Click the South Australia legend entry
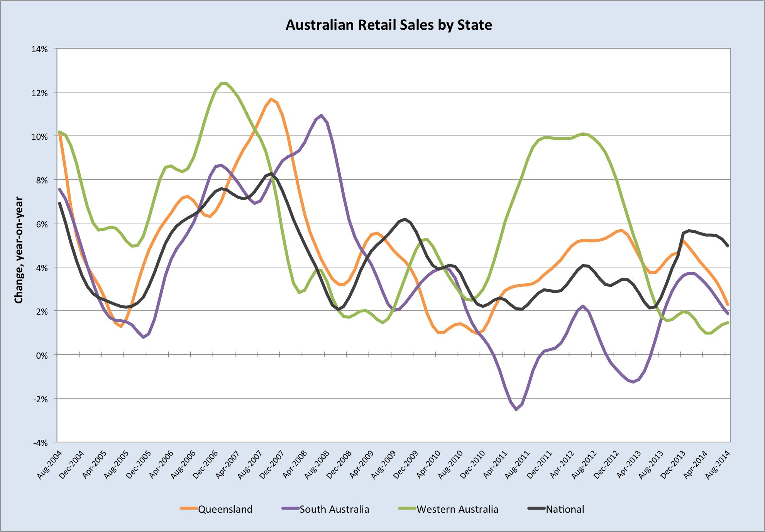 point(334,509)
